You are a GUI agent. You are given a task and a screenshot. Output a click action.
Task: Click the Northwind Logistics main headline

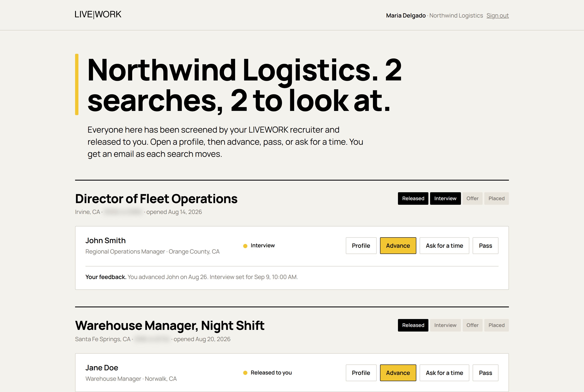pyautogui.click(x=244, y=85)
